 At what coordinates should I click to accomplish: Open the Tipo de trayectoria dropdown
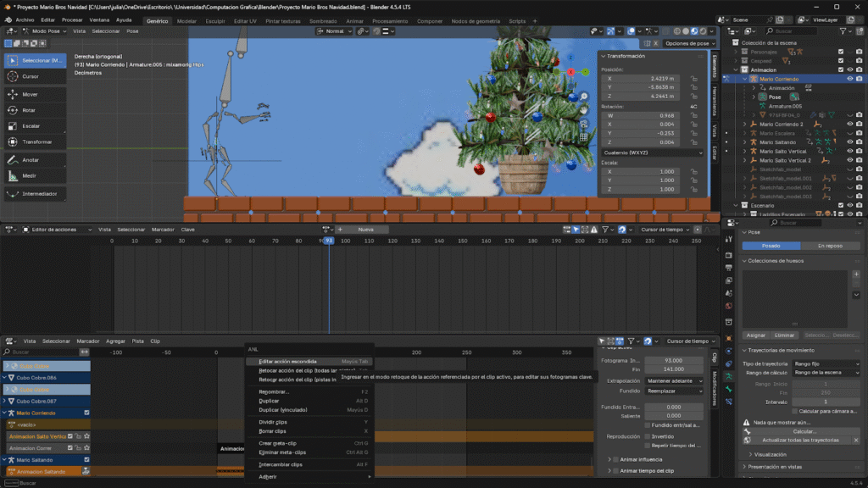(x=826, y=363)
